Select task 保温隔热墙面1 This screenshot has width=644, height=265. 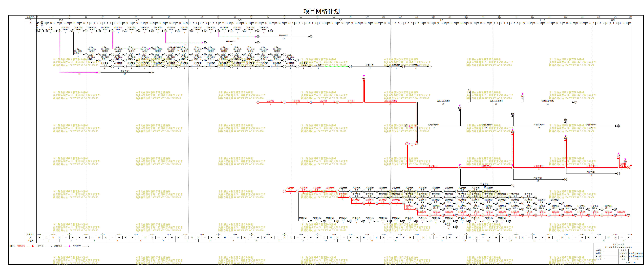pyautogui.click(x=548, y=101)
